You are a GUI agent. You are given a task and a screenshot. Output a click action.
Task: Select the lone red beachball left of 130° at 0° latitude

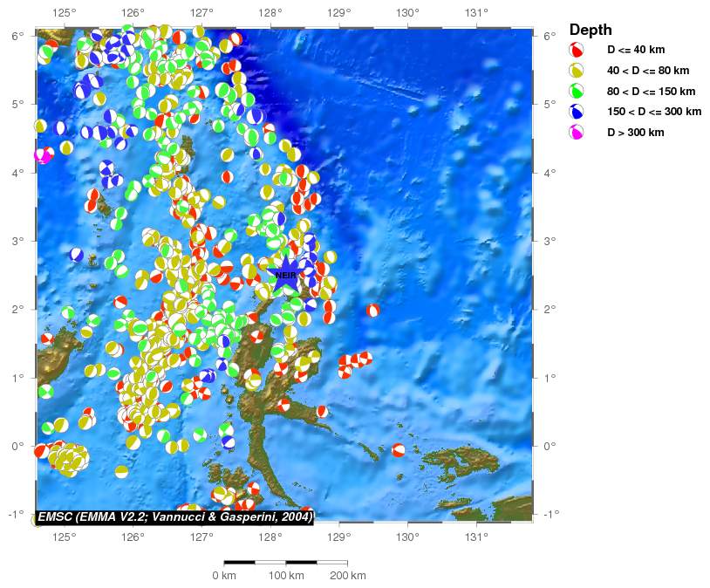pos(399,450)
